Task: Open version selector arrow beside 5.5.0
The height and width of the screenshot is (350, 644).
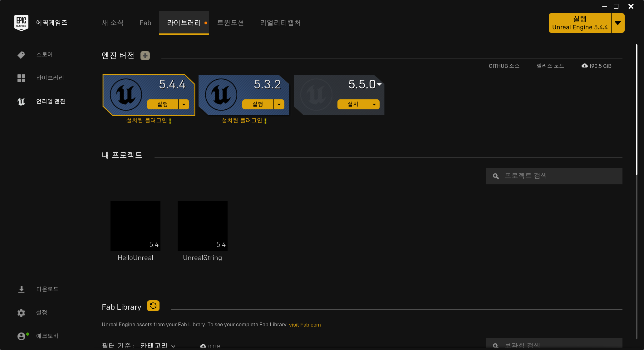Action: coord(379,84)
